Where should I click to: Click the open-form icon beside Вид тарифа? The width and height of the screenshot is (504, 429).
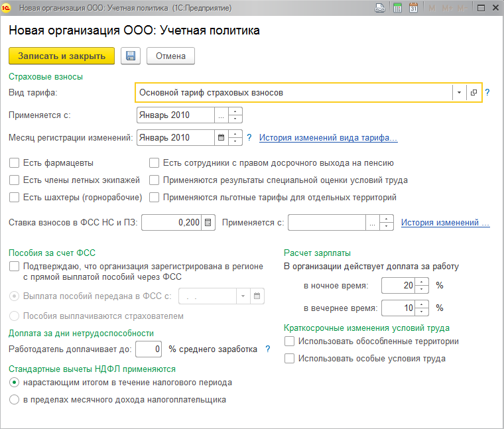[x=473, y=93]
